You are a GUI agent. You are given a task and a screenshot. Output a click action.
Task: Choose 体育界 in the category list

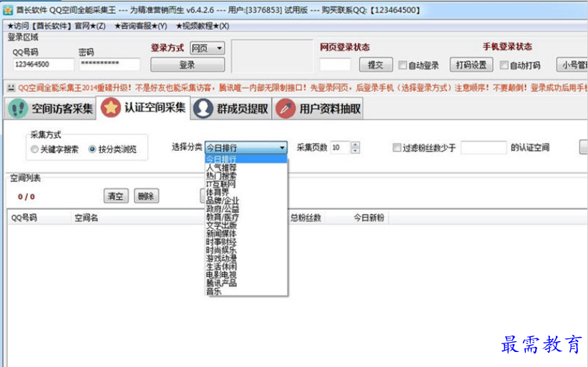(x=246, y=192)
